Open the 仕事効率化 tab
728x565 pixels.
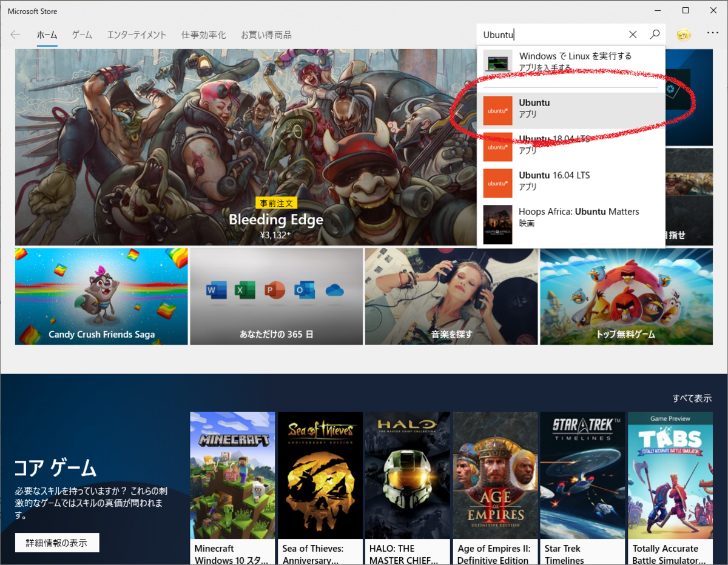203,35
